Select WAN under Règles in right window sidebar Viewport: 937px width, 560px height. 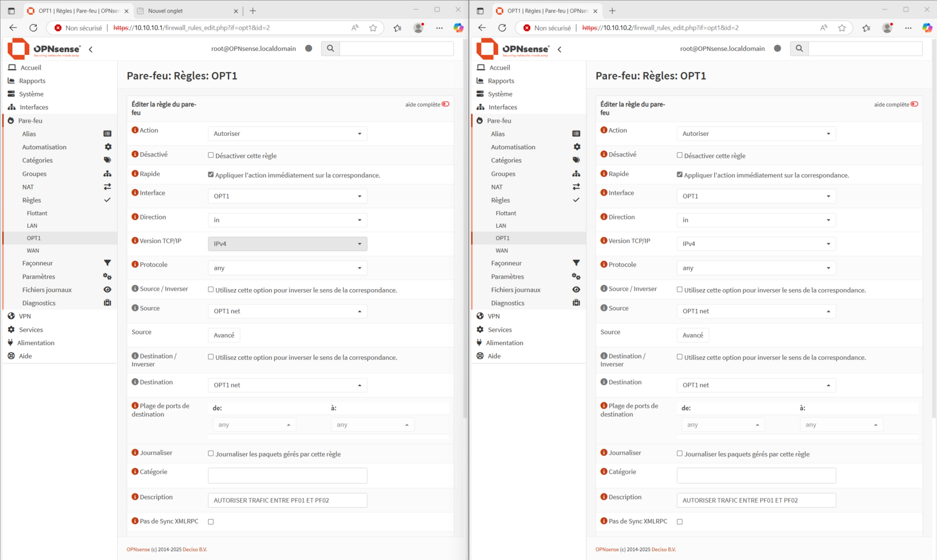502,250
